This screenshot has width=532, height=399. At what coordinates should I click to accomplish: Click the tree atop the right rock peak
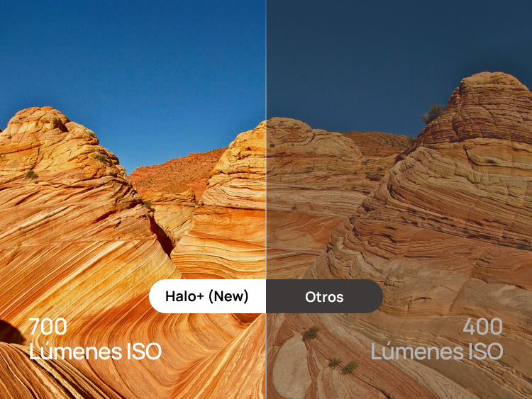click(432, 113)
